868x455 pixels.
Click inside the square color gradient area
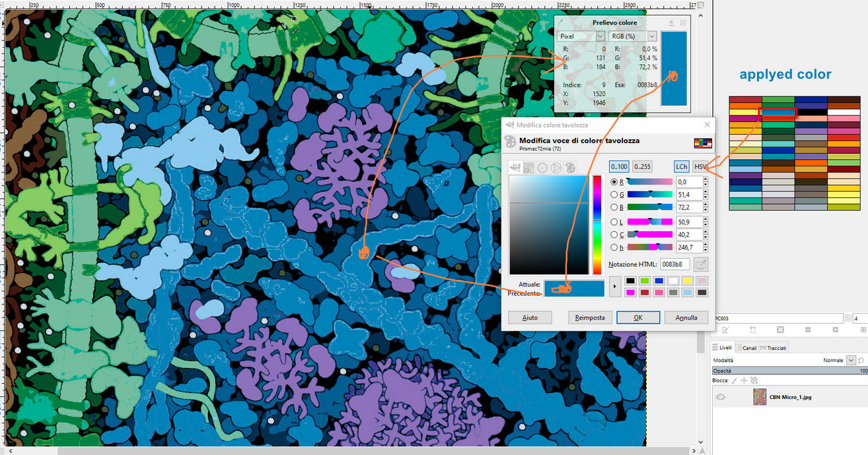coord(548,225)
